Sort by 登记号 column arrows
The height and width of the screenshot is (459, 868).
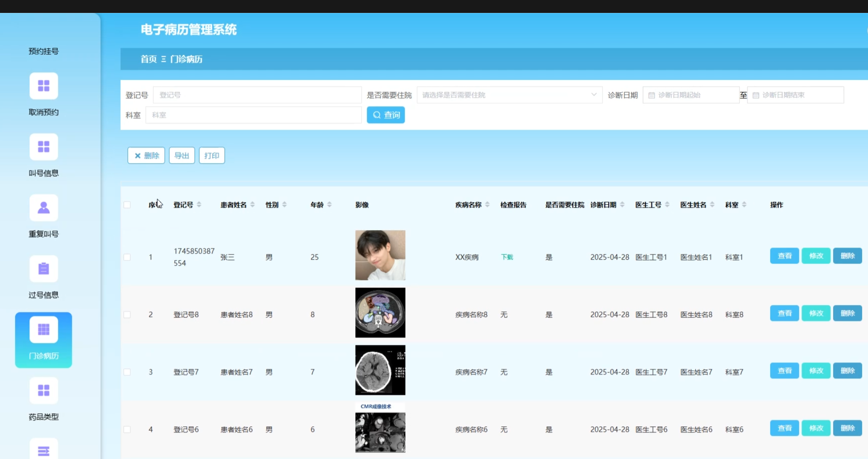coord(199,205)
